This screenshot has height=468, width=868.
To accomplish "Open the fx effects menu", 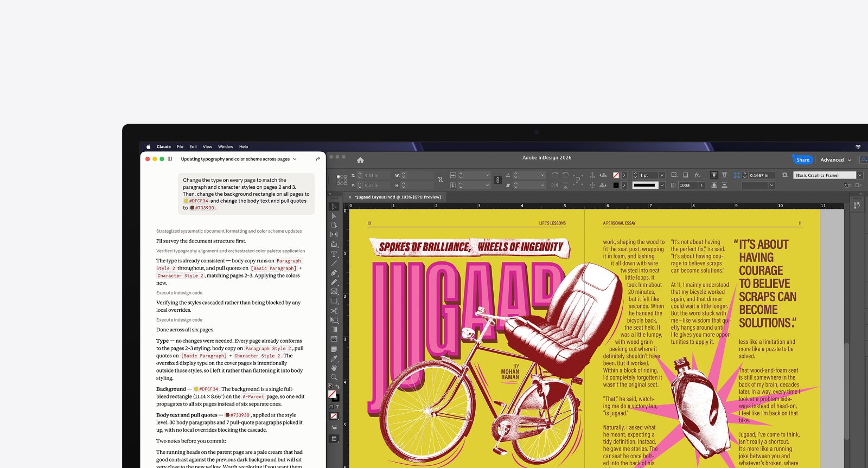I will tap(697, 175).
